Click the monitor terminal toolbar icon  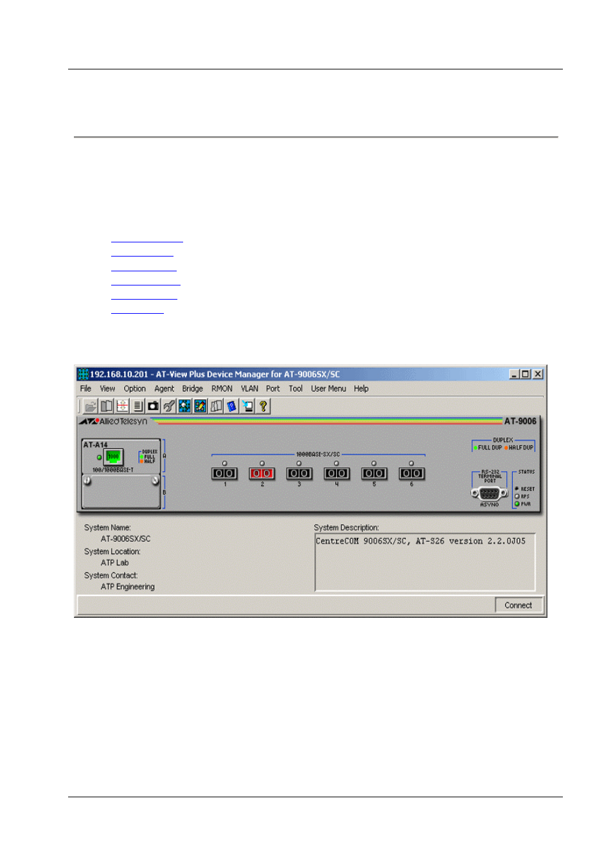coord(247,406)
